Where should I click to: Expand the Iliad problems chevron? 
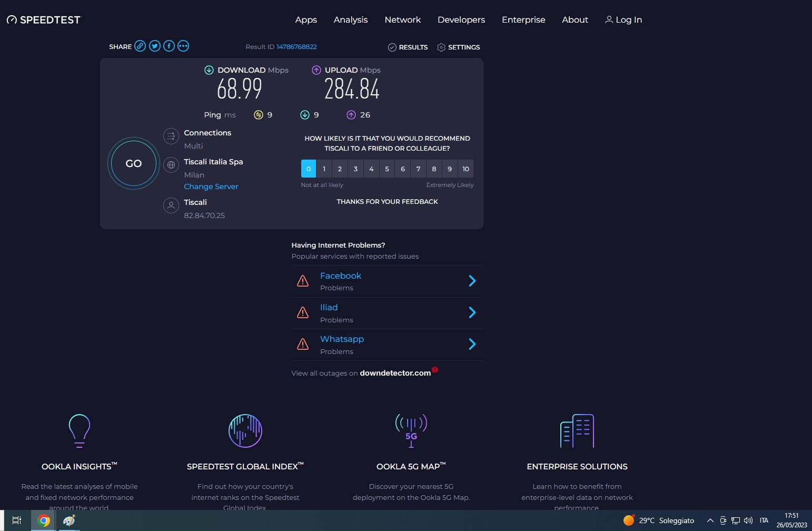[x=472, y=312]
